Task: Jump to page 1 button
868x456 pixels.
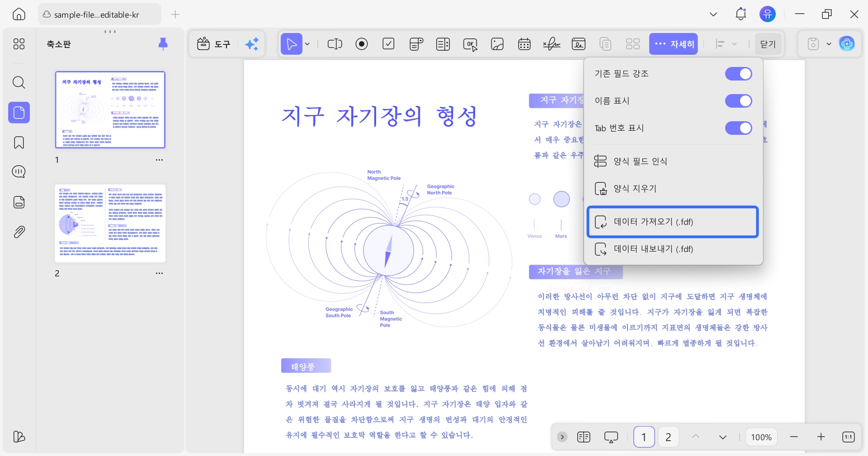Action: pos(644,437)
